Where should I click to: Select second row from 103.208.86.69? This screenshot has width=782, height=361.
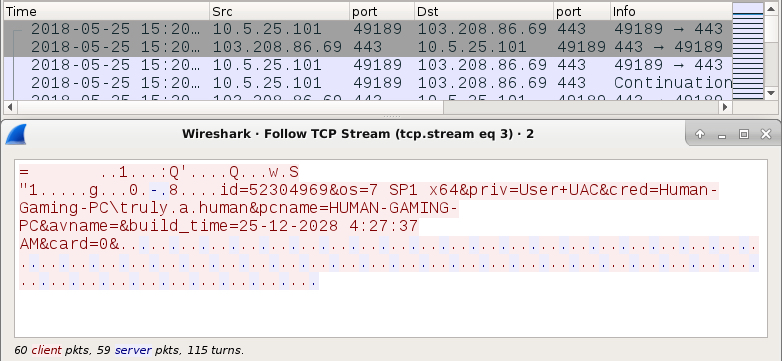(x=368, y=47)
